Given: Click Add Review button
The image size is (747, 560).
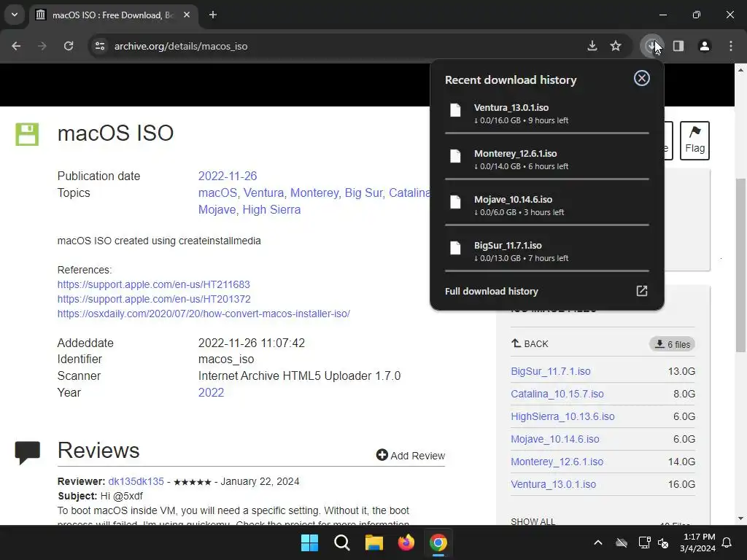Looking at the screenshot, I should point(411,455).
